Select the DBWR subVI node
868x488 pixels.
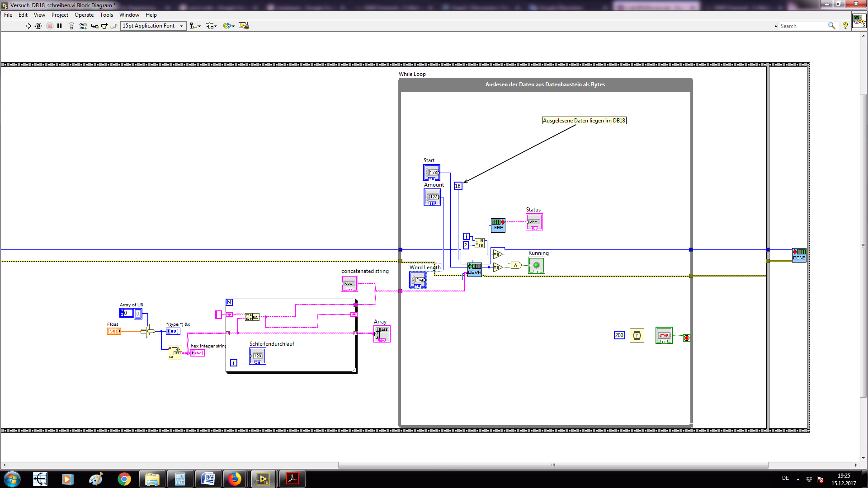tap(475, 269)
